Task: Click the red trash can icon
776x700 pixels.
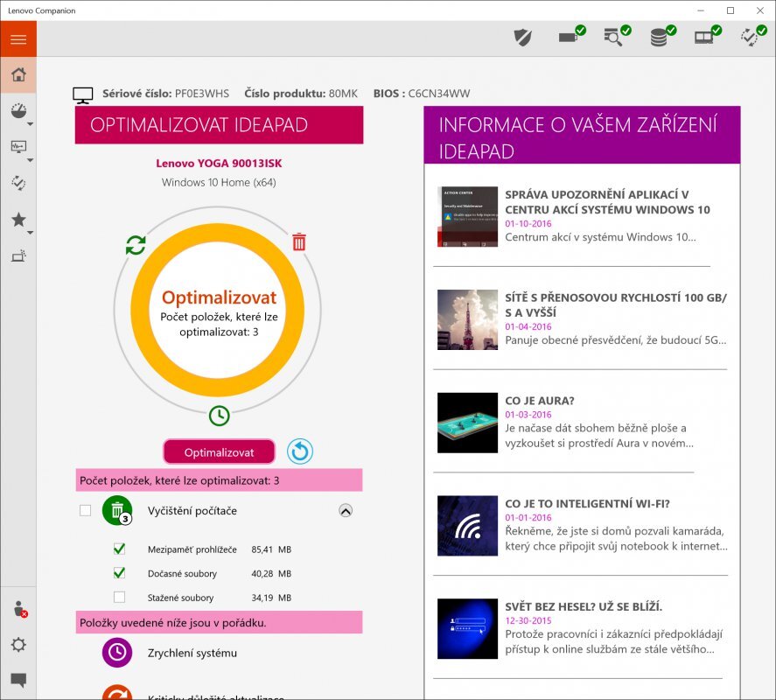Action: [x=299, y=242]
